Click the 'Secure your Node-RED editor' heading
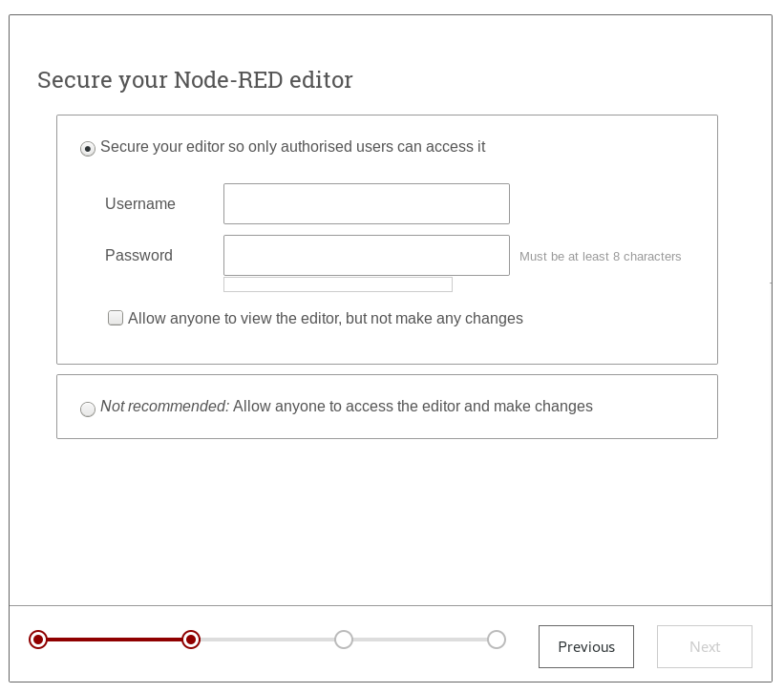784x693 pixels. [x=195, y=80]
